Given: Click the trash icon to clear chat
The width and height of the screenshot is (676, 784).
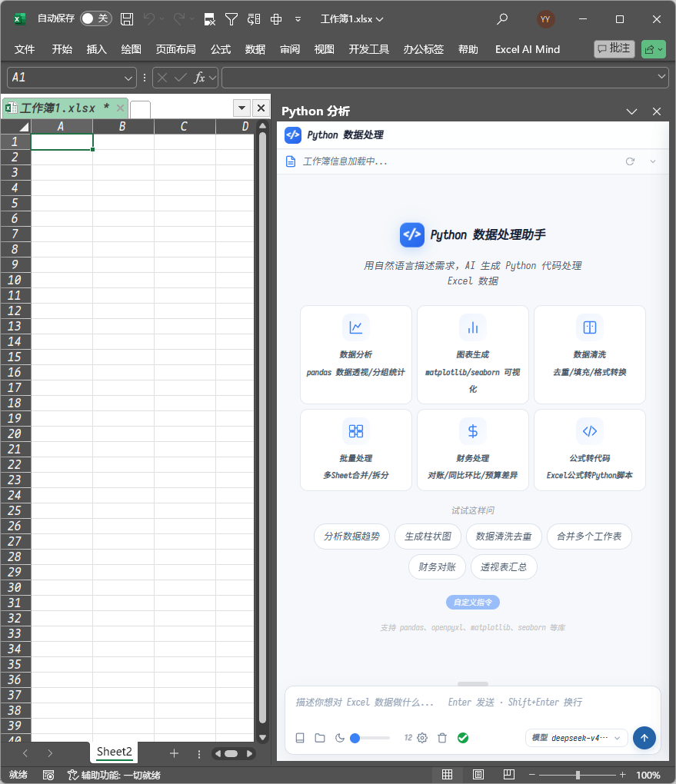Looking at the screenshot, I should [x=442, y=738].
